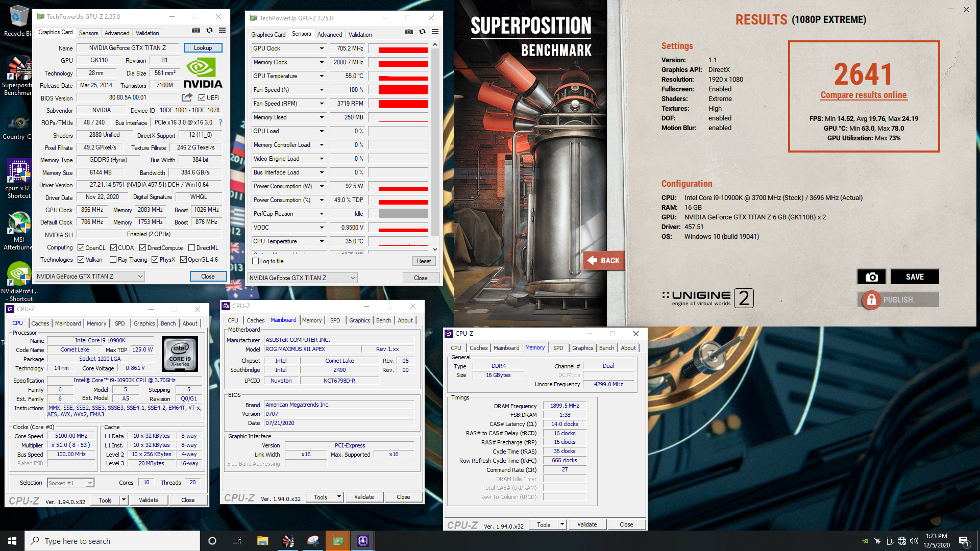980x551 pixels.
Task: Click GPU-Z taskbar icon
Action: click(338, 541)
